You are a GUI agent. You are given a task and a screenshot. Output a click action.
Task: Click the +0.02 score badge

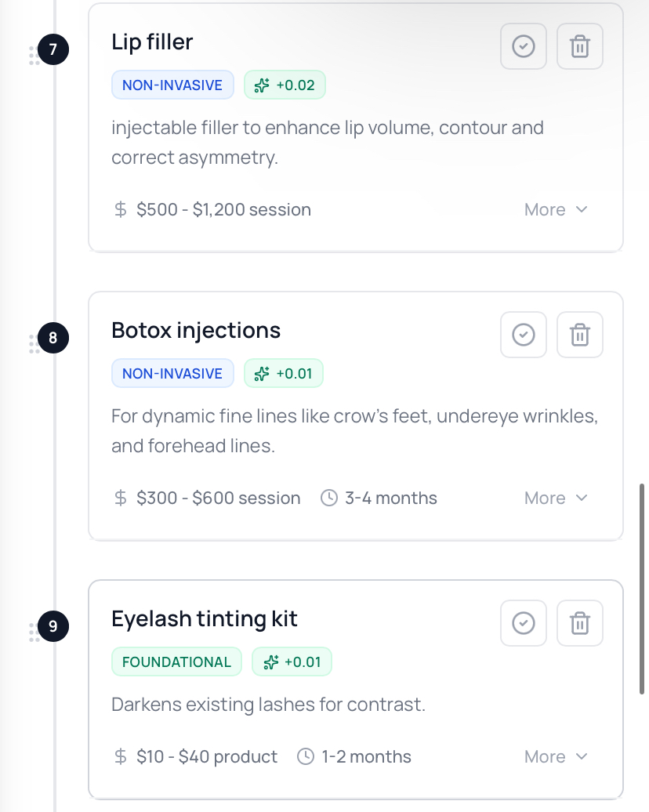tap(285, 85)
